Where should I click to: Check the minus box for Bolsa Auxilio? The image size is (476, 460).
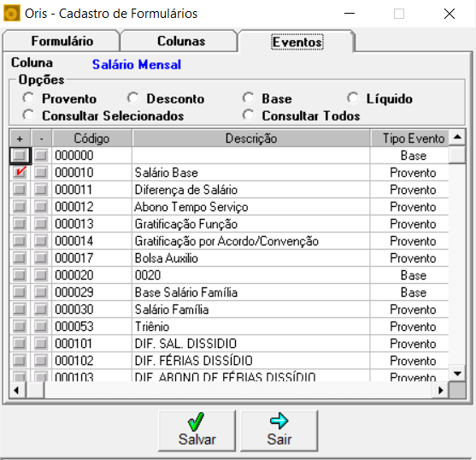click(41, 258)
